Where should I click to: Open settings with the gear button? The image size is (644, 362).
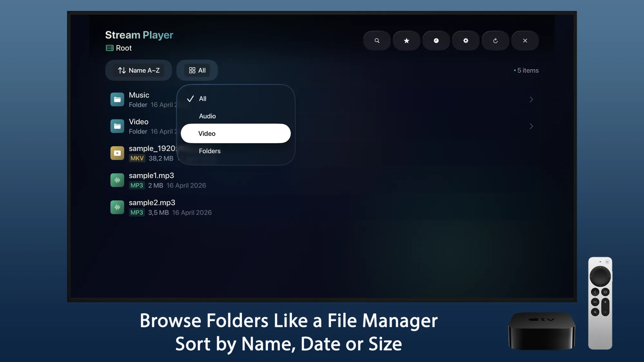click(466, 41)
